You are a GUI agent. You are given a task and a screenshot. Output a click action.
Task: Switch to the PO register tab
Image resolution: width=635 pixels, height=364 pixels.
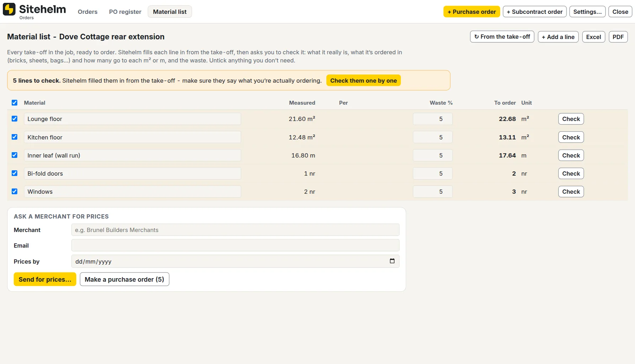[125, 12]
